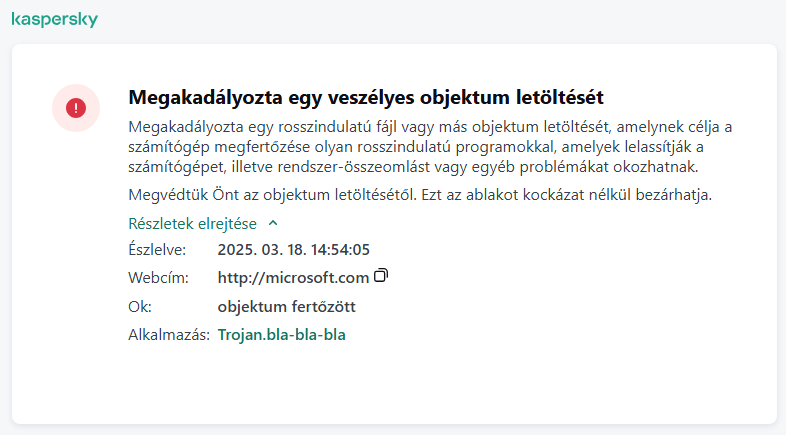Click the gray page background beside the Kaspersky logo
The image size is (786, 435).
(x=400, y=20)
